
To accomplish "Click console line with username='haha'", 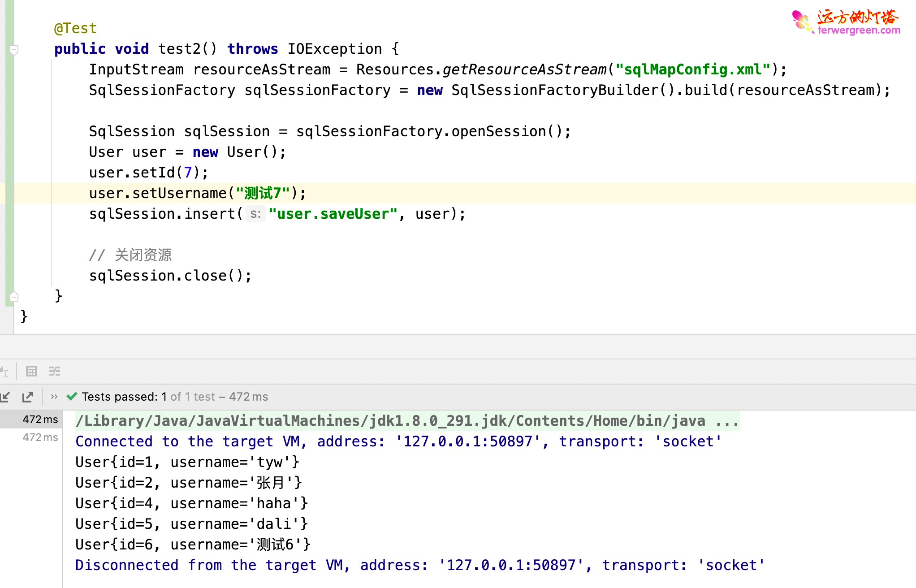I will point(191,503).
